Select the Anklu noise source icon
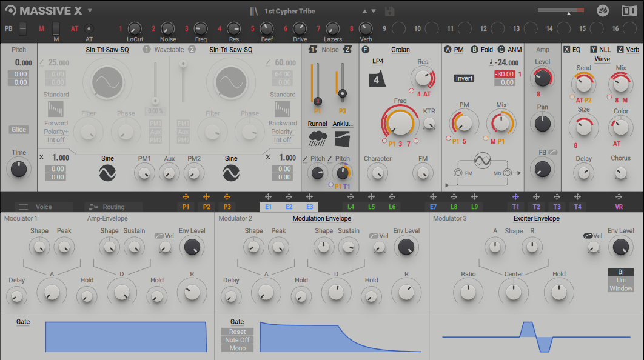Screen dimensions: 644x360 [342, 139]
